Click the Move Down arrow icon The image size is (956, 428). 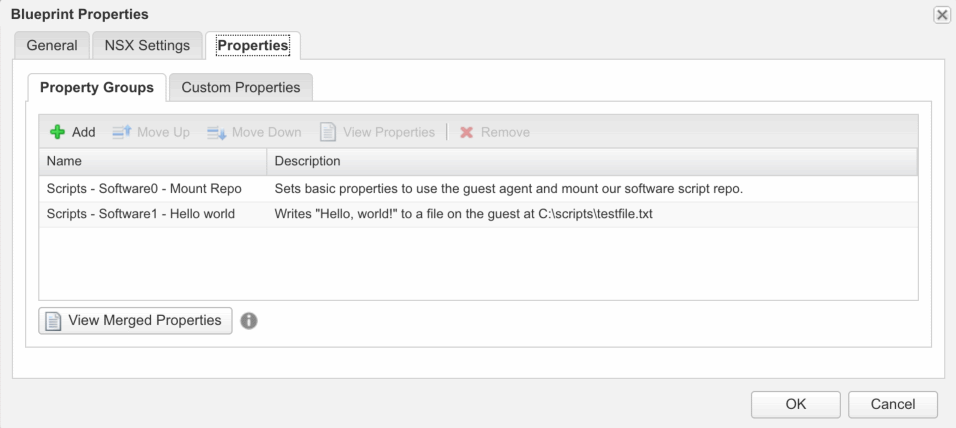coord(216,132)
